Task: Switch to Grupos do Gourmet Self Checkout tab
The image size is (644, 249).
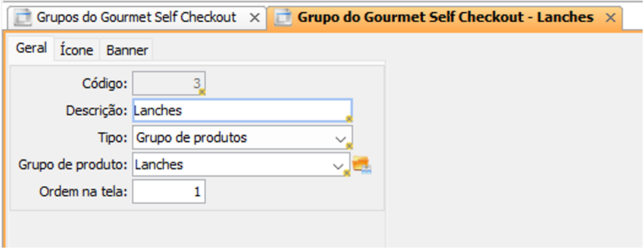Action: click(137, 17)
